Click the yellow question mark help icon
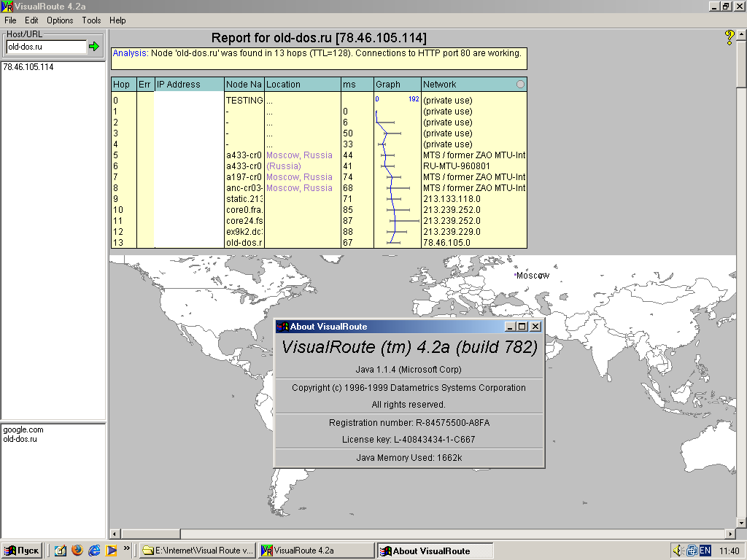747x560 pixels. tap(729, 37)
